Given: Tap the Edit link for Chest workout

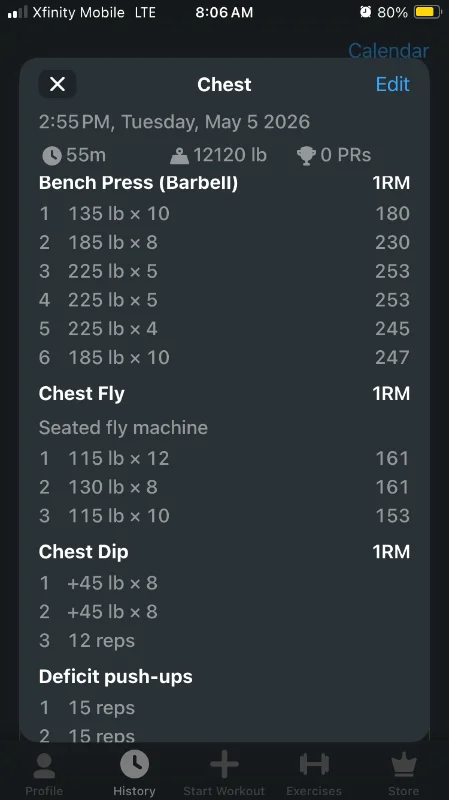Looking at the screenshot, I should coord(392,84).
